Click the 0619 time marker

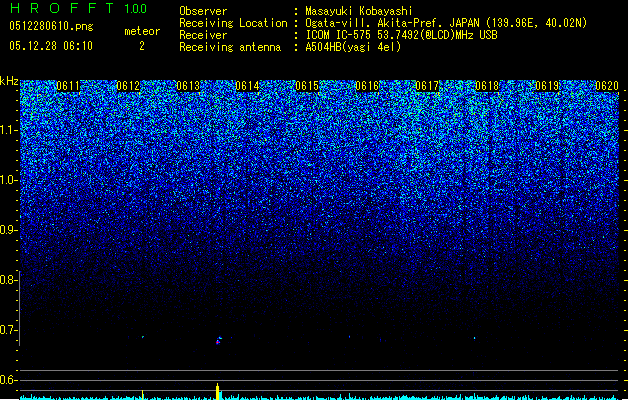(547, 86)
